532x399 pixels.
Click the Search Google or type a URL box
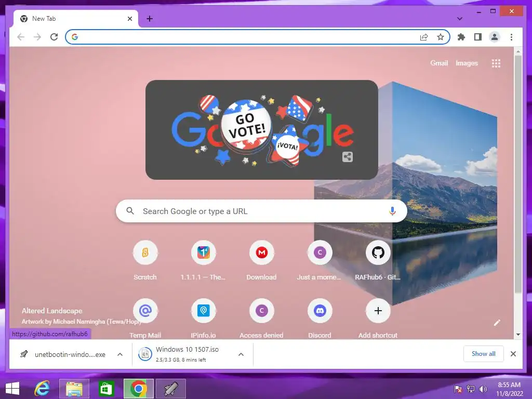[x=262, y=211]
